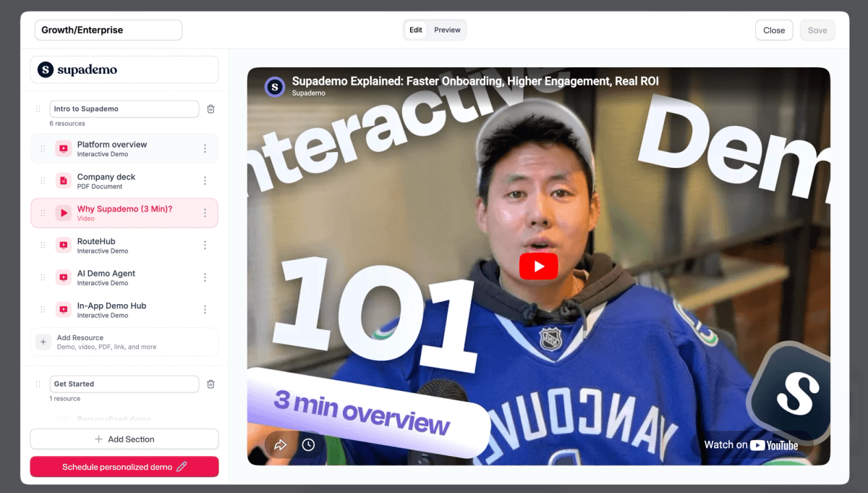Click the Add Section button
The image size is (868, 493).
pyautogui.click(x=124, y=439)
